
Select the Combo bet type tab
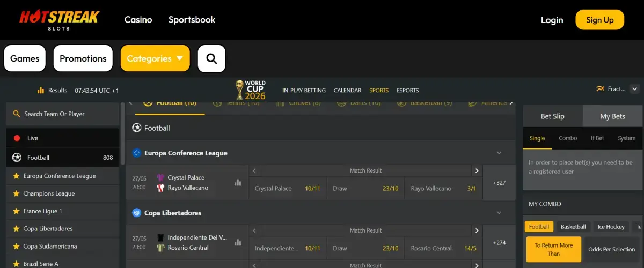click(568, 138)
